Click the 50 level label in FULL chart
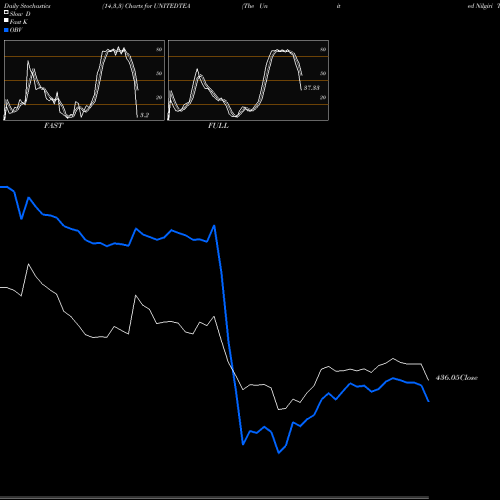The height and width of the screenshot is (500, 500). point(323,73)
